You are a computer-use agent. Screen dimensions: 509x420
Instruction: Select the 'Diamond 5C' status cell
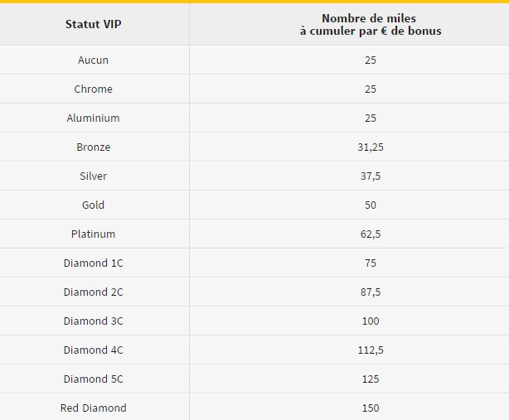point(93,379)
